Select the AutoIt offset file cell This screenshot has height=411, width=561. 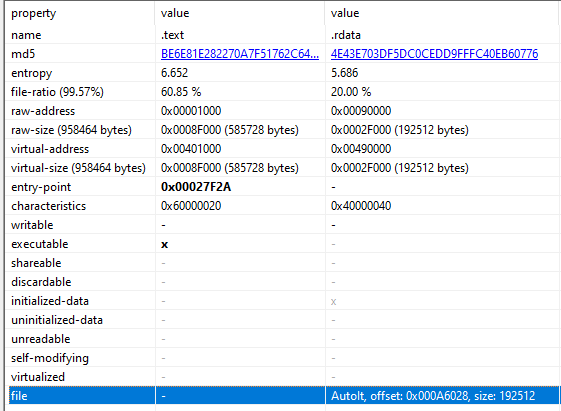pos(433,396)
